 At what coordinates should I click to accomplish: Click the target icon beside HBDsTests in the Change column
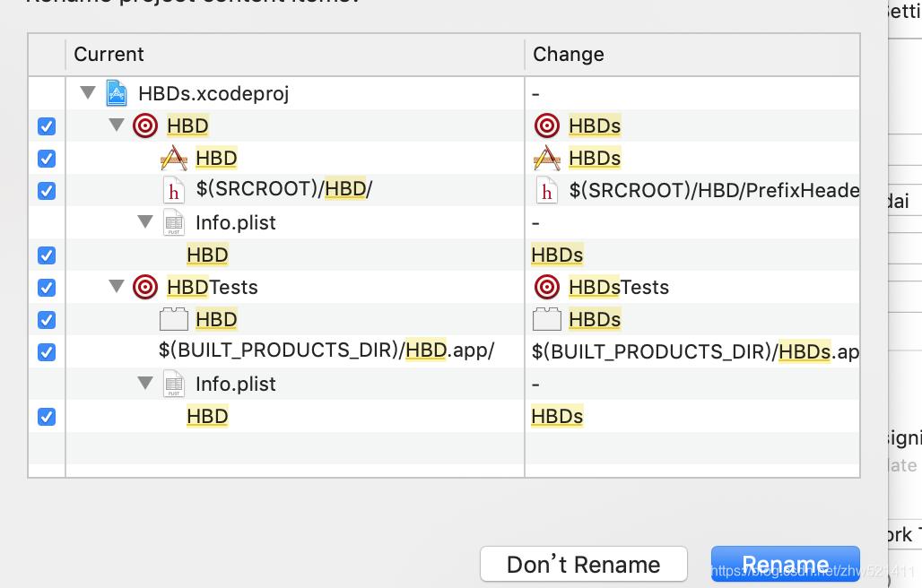(x=547, y=287)
